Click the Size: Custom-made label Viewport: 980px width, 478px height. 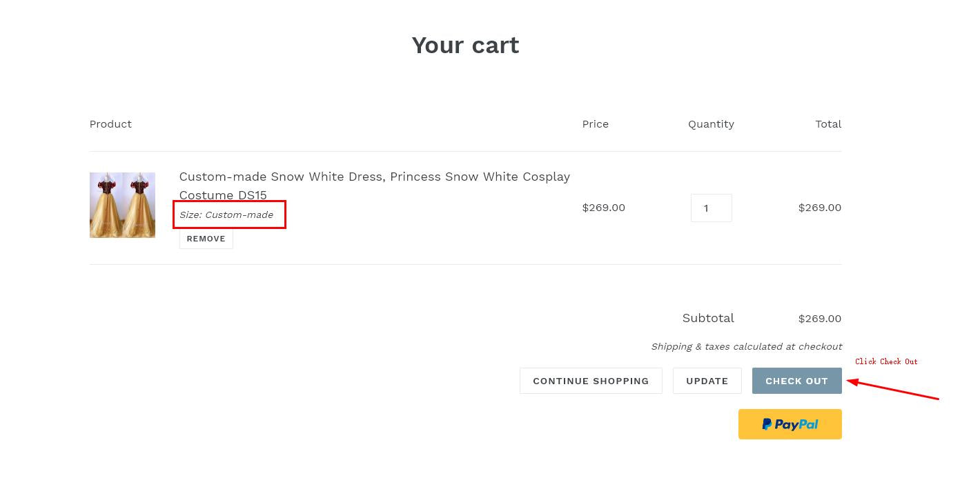[226, 215]
